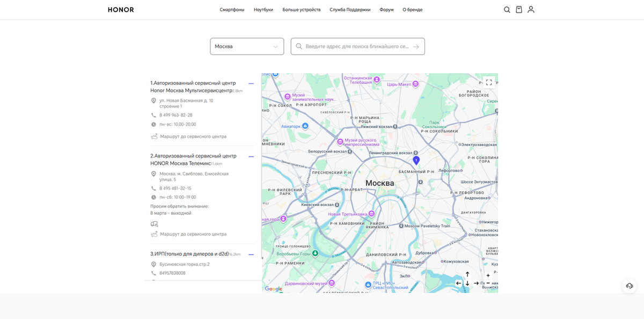Collapse the ИРП dealers entry
Image resolution: width=644 pixels, height=319 pixels.
click(x=251, y=254)
